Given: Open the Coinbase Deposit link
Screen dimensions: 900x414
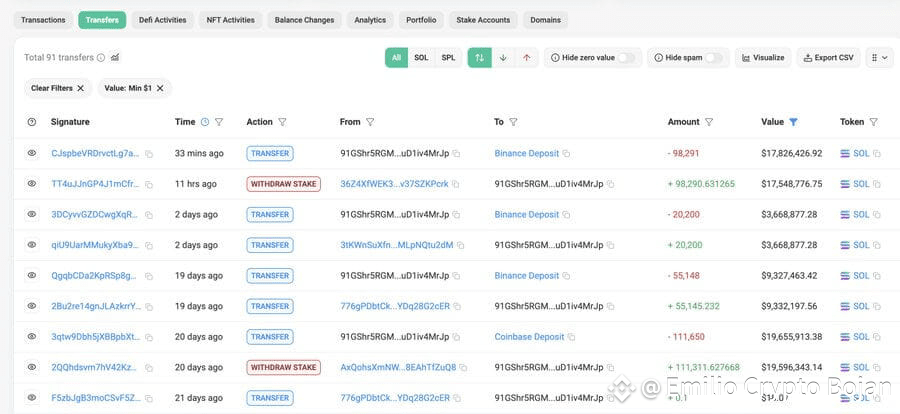Looking at the screenshot, I should 529,337.
